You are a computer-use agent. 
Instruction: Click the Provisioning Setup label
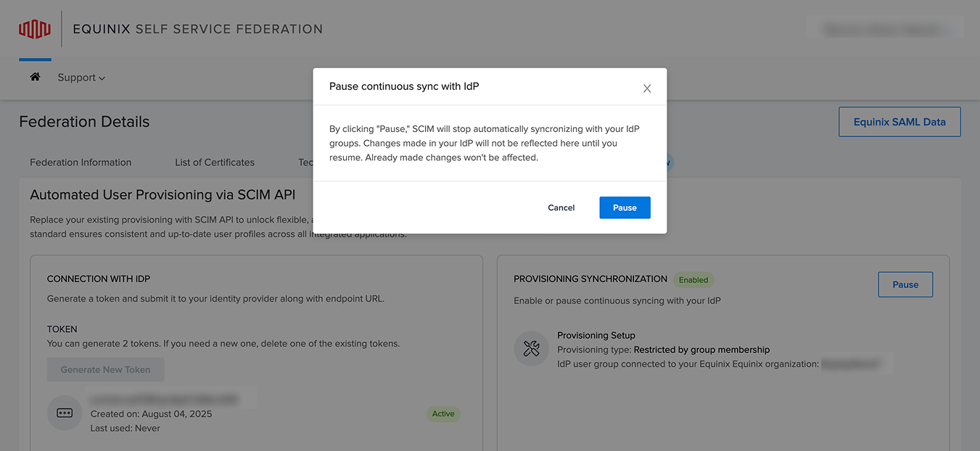coord(596,335)
